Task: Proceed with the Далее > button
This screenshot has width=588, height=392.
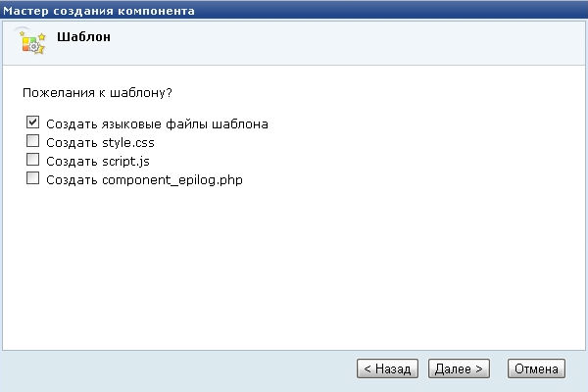Action: point(459,368)
